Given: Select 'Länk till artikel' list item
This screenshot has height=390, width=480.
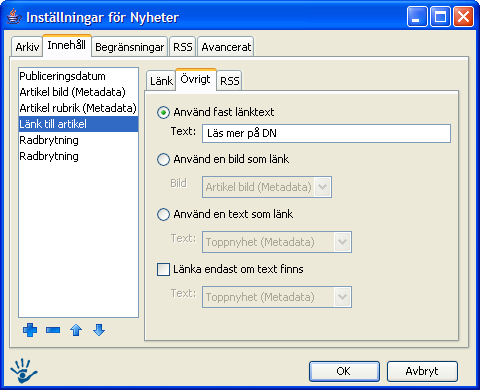Looking at the screenshot, I should coord(78,124).
